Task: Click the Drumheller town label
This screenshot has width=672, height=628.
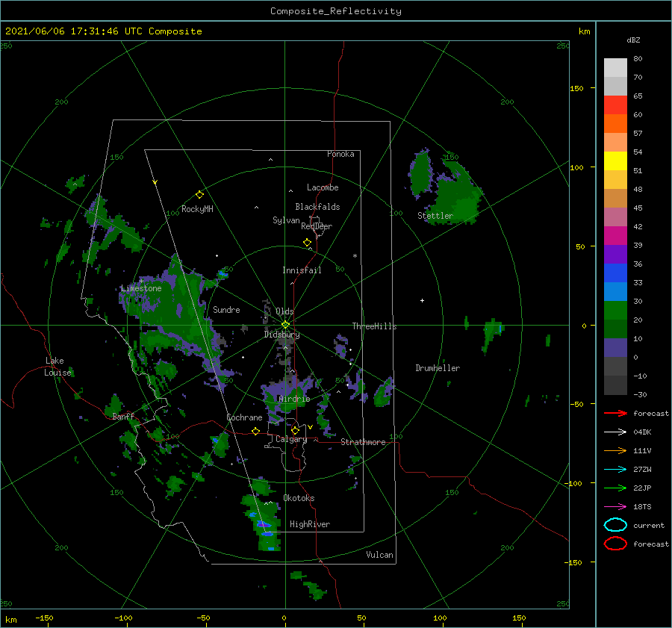Action: [x=438, y=368]
